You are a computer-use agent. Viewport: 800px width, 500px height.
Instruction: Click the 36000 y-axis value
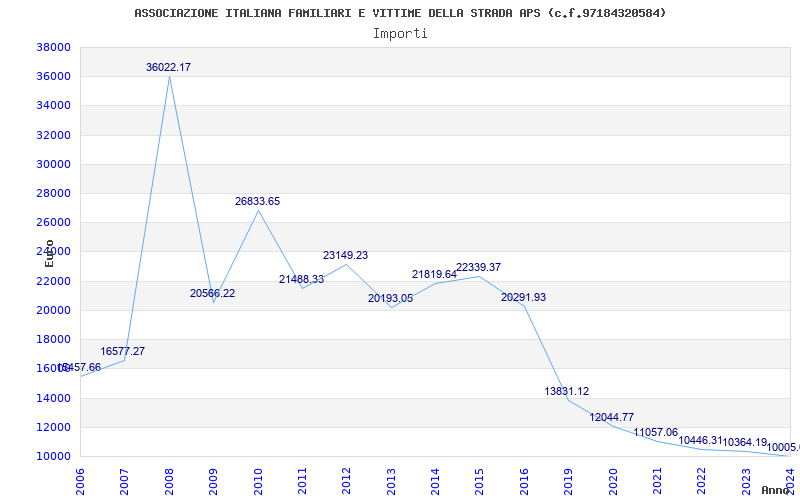pyautogui.click(x=53, y=77)
